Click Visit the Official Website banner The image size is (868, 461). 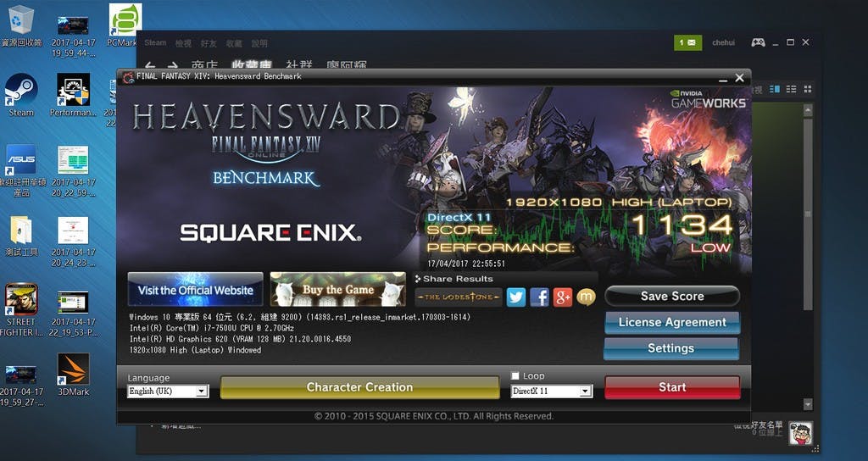(196, 289)
